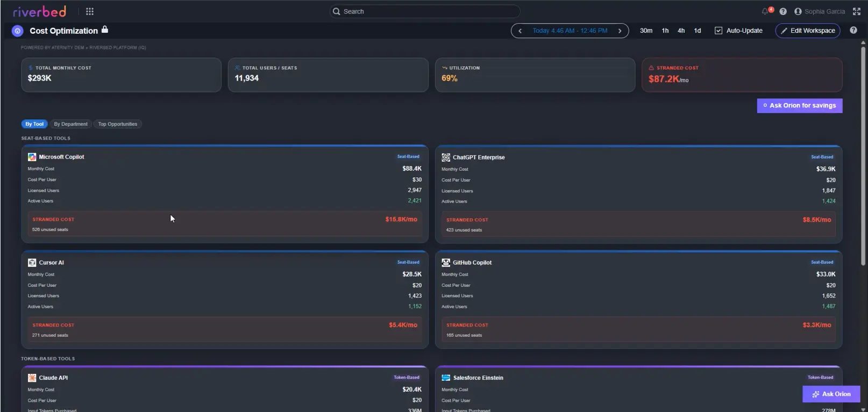868x412 pixels.
Task: Click the Total Users / Seats icon
Action: (238, 68)
